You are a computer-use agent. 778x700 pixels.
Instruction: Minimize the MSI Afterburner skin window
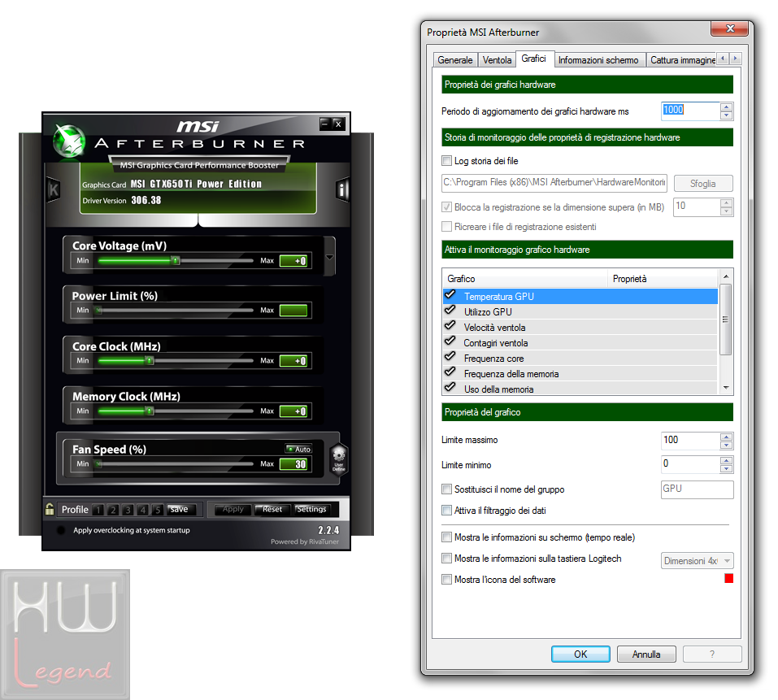(324, 123)
